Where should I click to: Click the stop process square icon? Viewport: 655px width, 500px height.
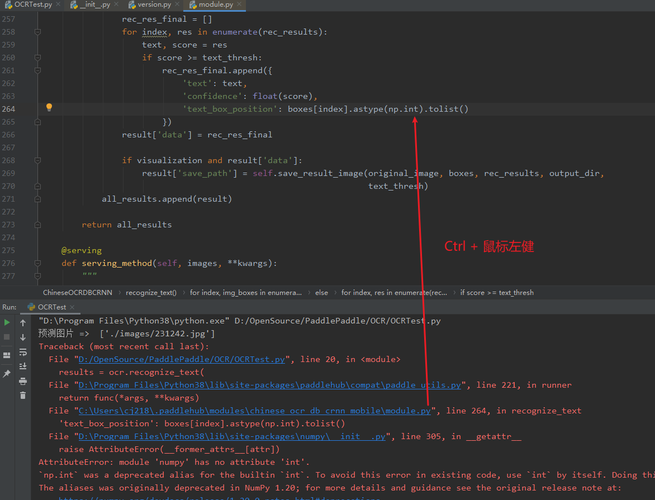tap(7, 337)
